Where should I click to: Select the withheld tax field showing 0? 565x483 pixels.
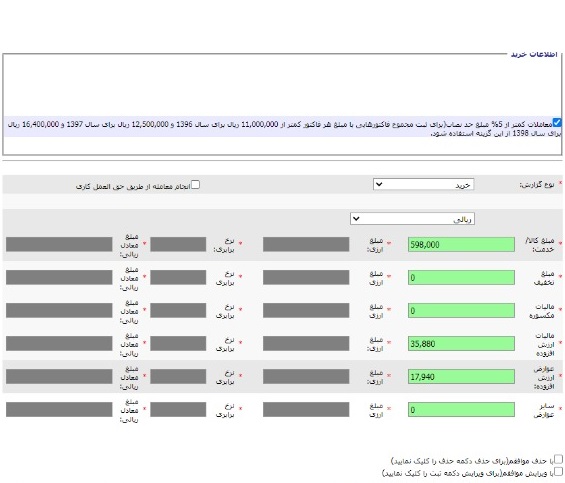(461, 310)
